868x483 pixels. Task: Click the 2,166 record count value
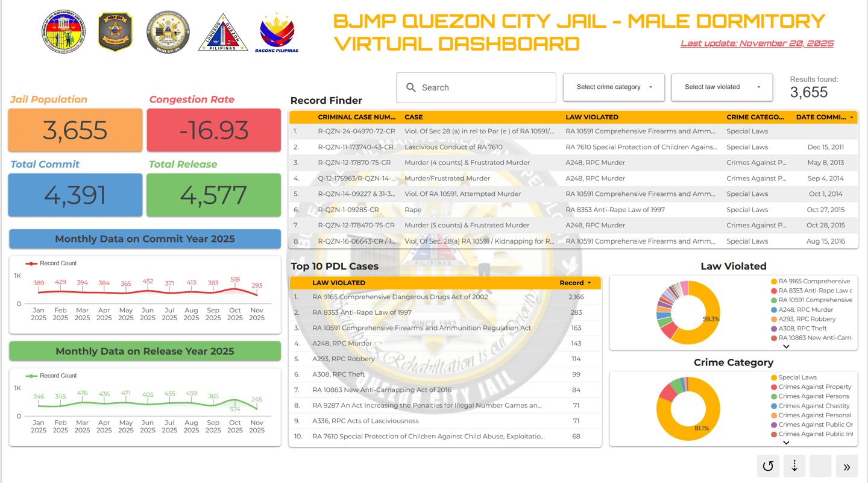point(576,297)
